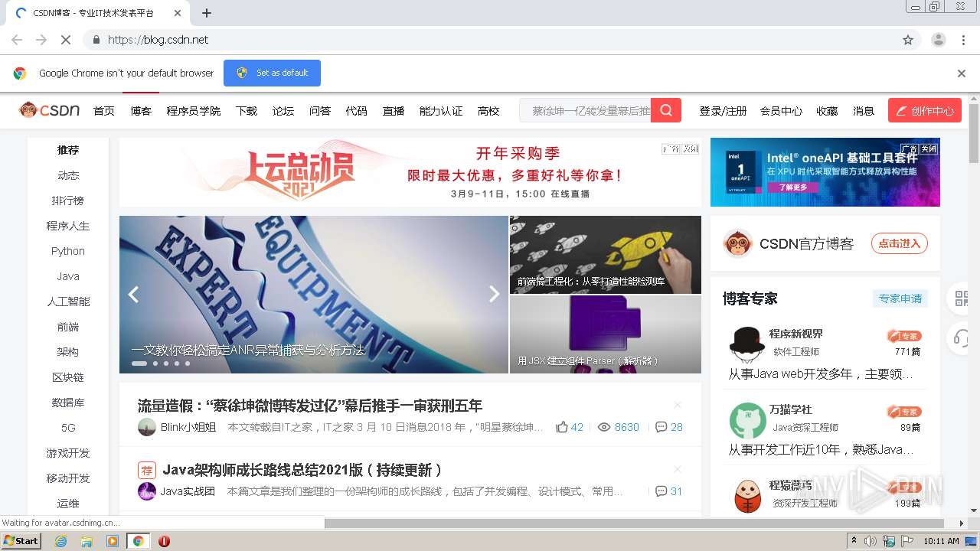Open the Chrome profile avatar icon

point(938,40)
